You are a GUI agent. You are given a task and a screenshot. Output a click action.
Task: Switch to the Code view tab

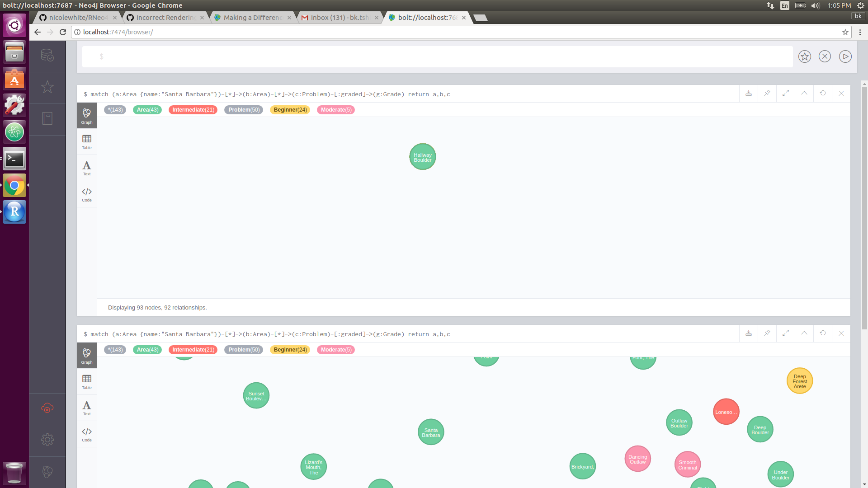[86, 194]
